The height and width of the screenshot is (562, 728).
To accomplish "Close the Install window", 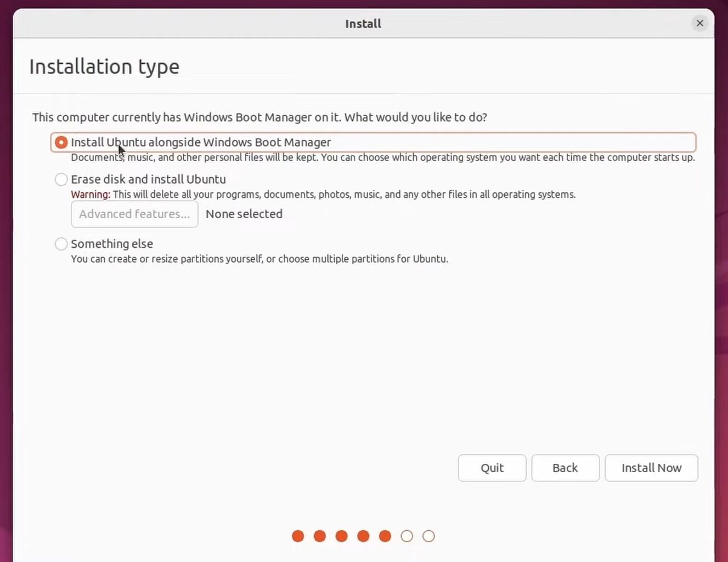I will (x=699, y=23).
